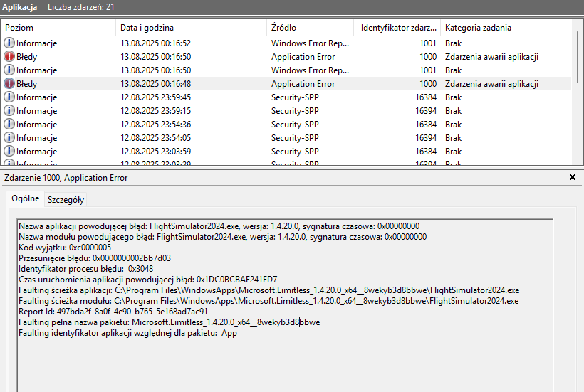Click Application Error source in 00:16:50 row

(303, 56)
